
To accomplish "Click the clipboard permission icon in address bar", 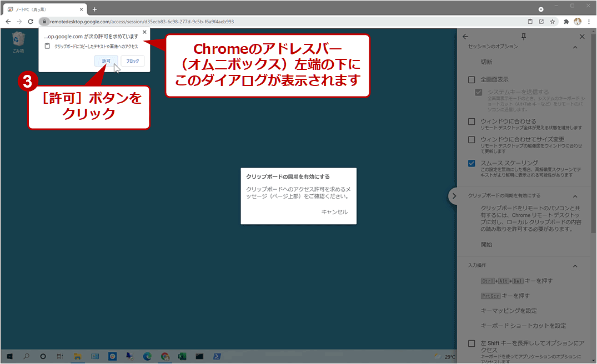I will [530, 22].
